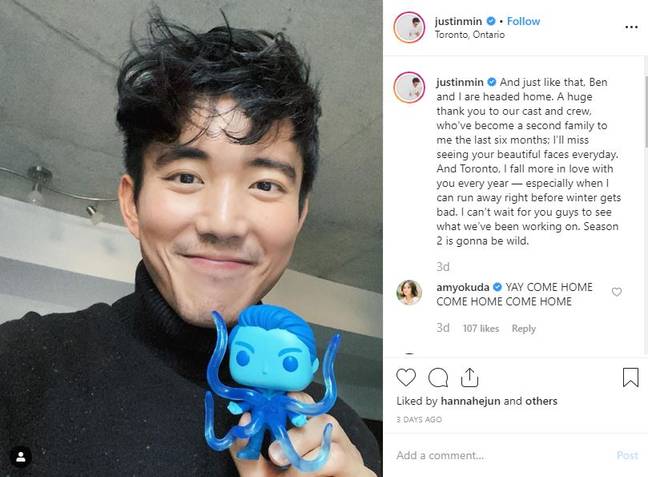
Task: Open comment bubble icon
Action: [438, 377]
